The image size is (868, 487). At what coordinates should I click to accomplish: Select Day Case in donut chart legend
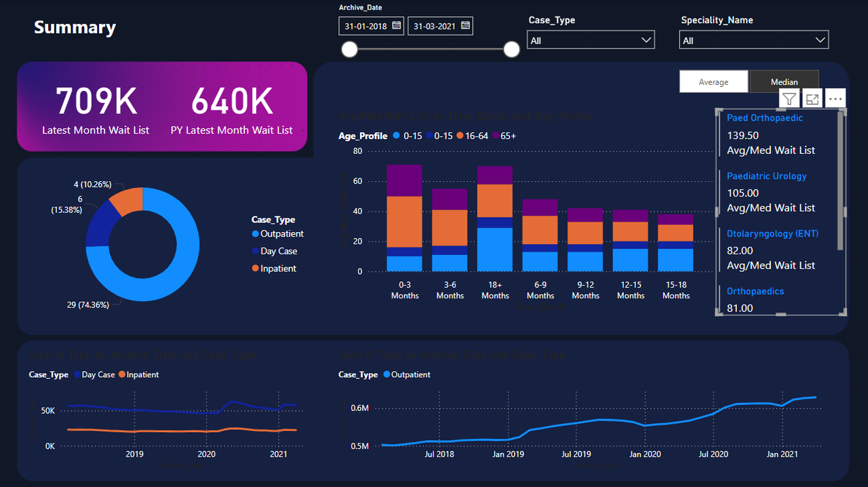(274, 251)
